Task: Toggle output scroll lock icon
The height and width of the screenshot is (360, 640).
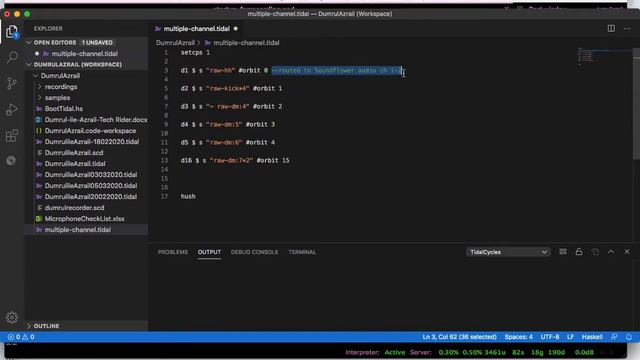Action: tap(579, 252)
